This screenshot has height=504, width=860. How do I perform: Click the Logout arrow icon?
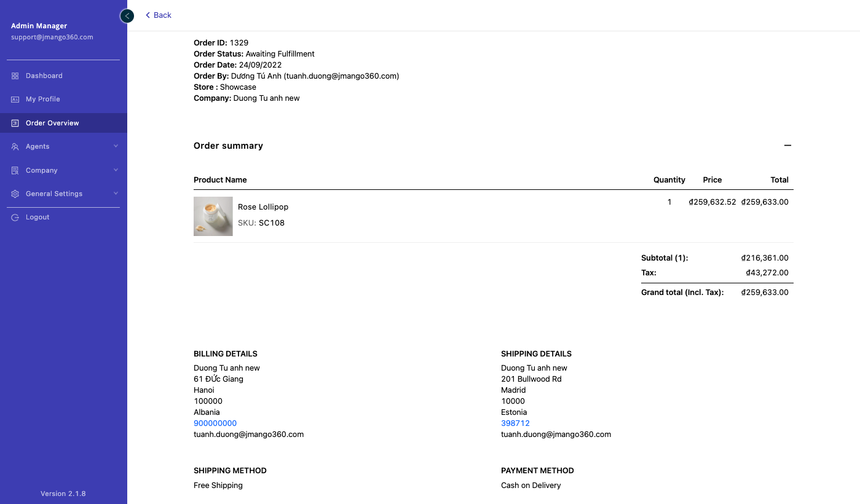(x=15, y=217)
